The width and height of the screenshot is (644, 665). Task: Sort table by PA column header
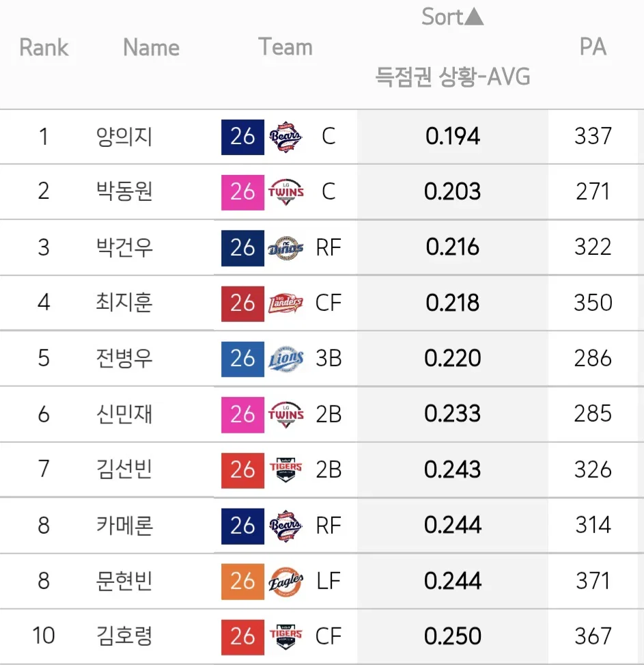(x=593, y=46)
